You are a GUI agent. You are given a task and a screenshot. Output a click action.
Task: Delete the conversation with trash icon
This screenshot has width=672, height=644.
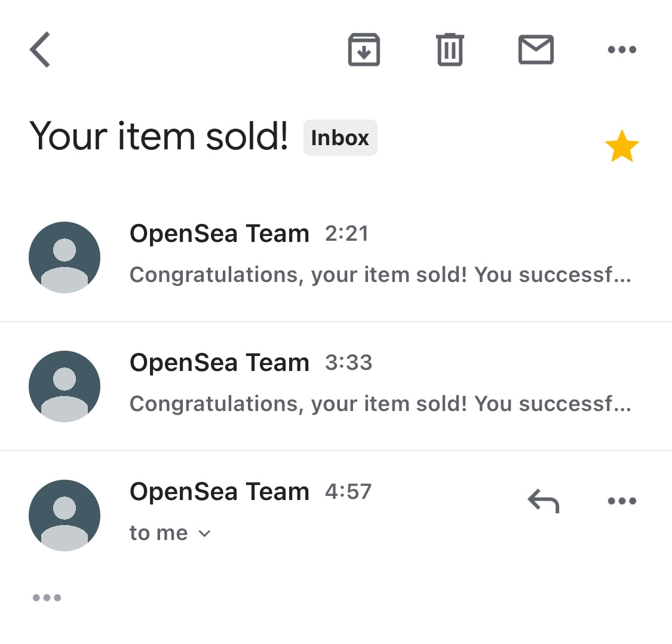tap(450, 50)
